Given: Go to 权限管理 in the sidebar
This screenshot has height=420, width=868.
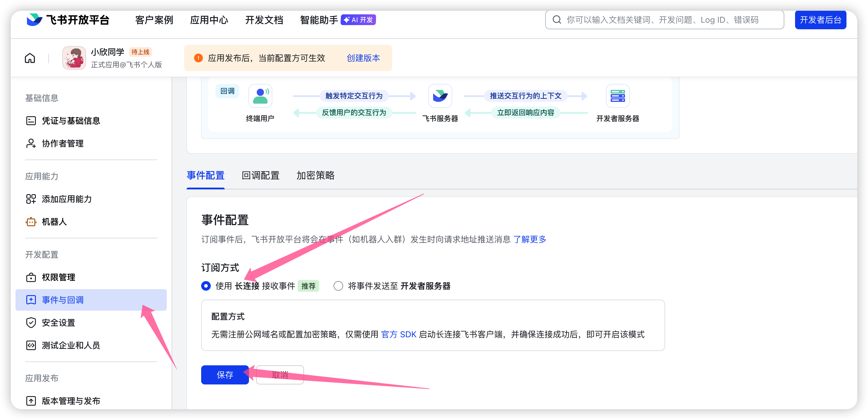Looking at the screenshot, I should [x=58, y=277].
